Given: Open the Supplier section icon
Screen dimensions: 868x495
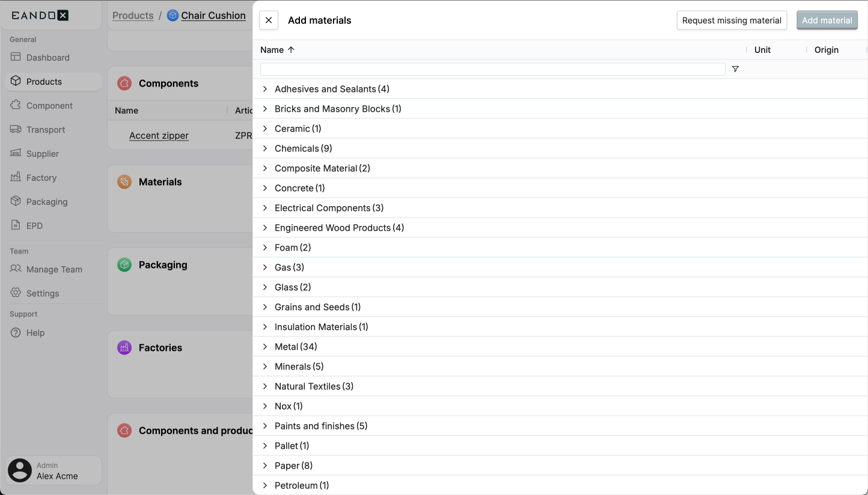Looking at the screenshot, I should pos(15,153).
